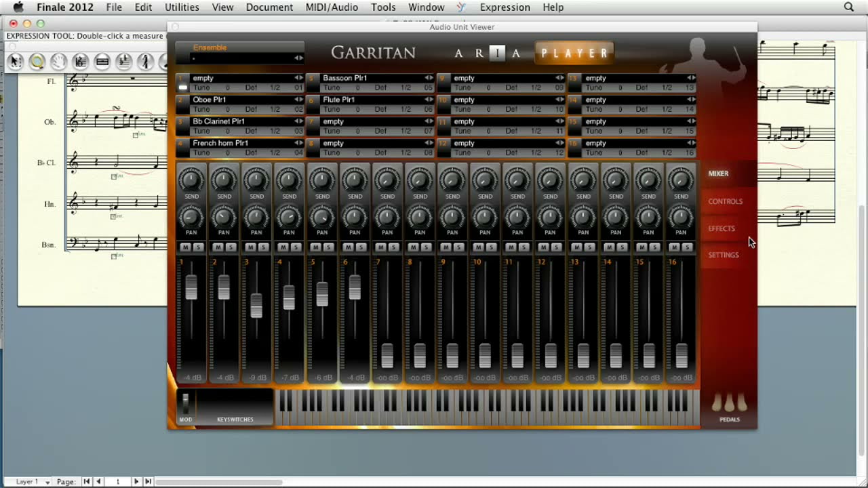The height and width of the screenshot is (488, 868).
Task: Switch to the CONTROLS tab
Action: click(x=725, y=201)
